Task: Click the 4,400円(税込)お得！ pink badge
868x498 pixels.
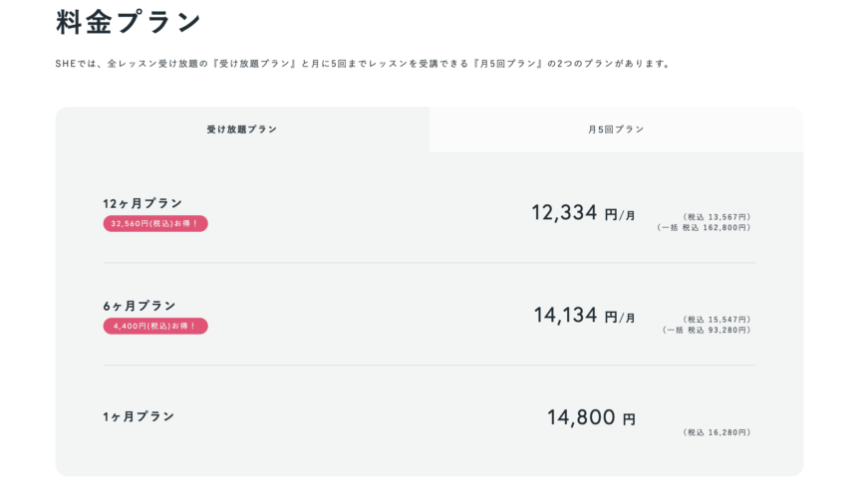Action: pos(155,326)
